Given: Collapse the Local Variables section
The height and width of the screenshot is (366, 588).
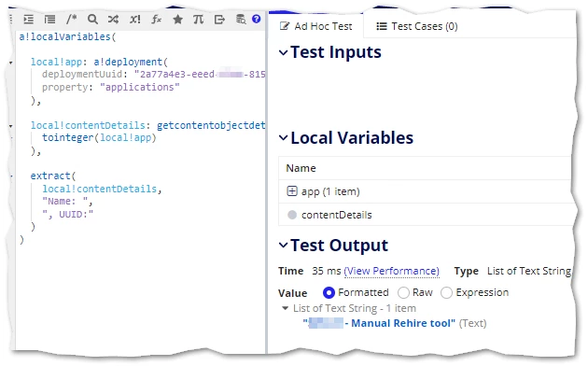Looking at the screenshot, I should pos(284,138).
